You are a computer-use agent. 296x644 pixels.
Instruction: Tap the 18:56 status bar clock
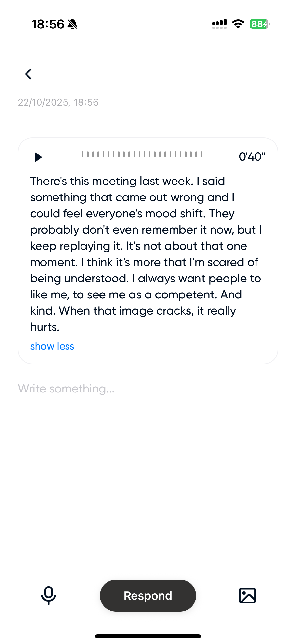[x=47, y=24]
